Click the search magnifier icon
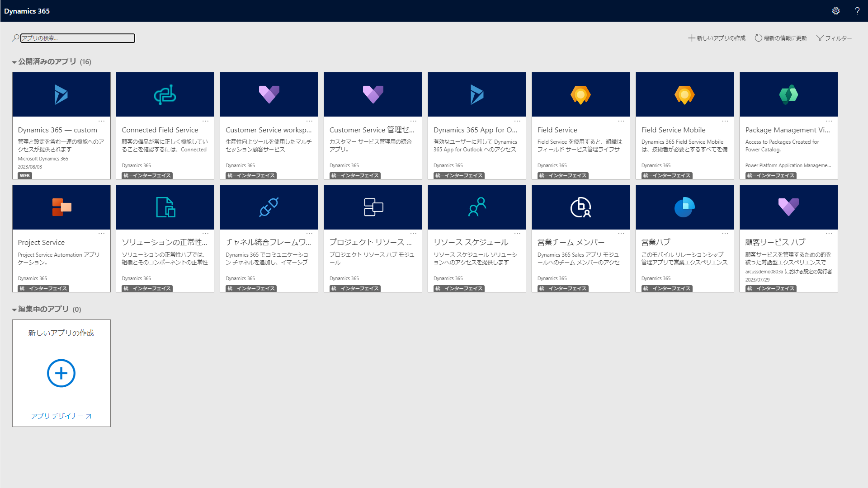 [x=16, y=38]
